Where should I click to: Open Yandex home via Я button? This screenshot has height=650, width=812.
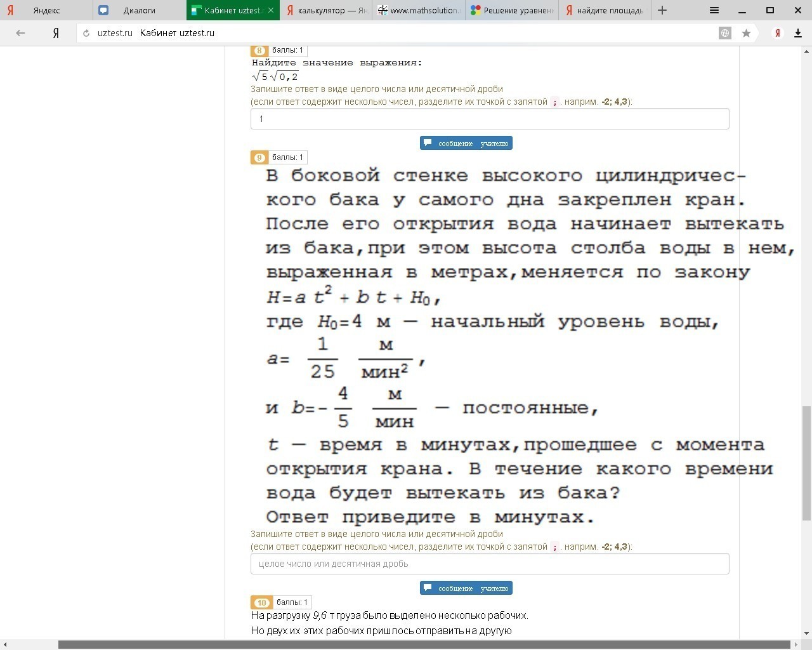(x=56, y=33)
